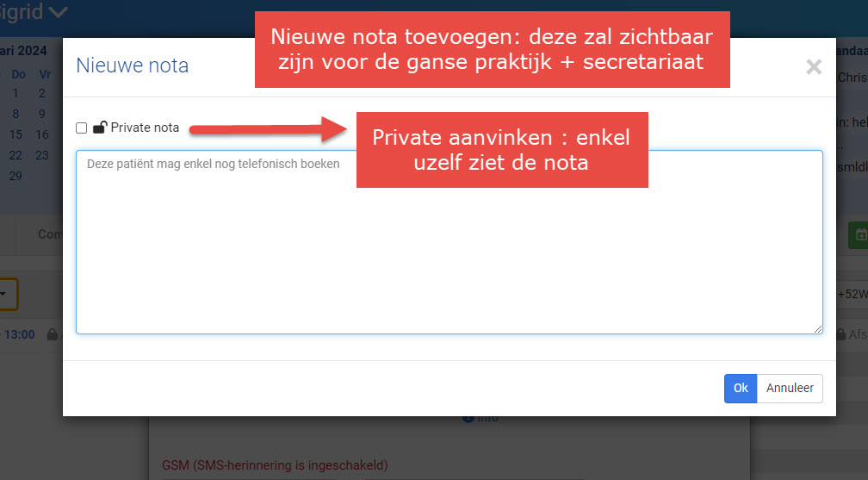Click the lock icon beside Afs
This screenshot has width=868, height=480.
pyautogui.click(x=842, y=334)
